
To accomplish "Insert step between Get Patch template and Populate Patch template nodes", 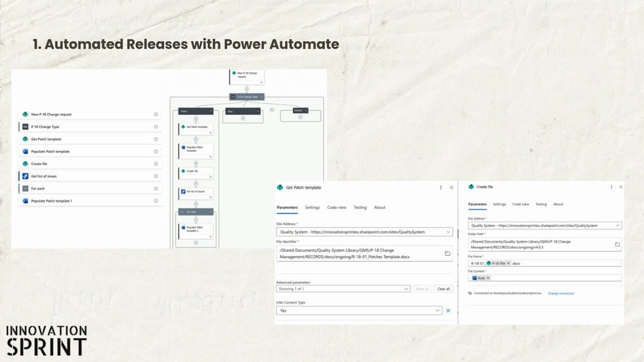I will 196,139.
